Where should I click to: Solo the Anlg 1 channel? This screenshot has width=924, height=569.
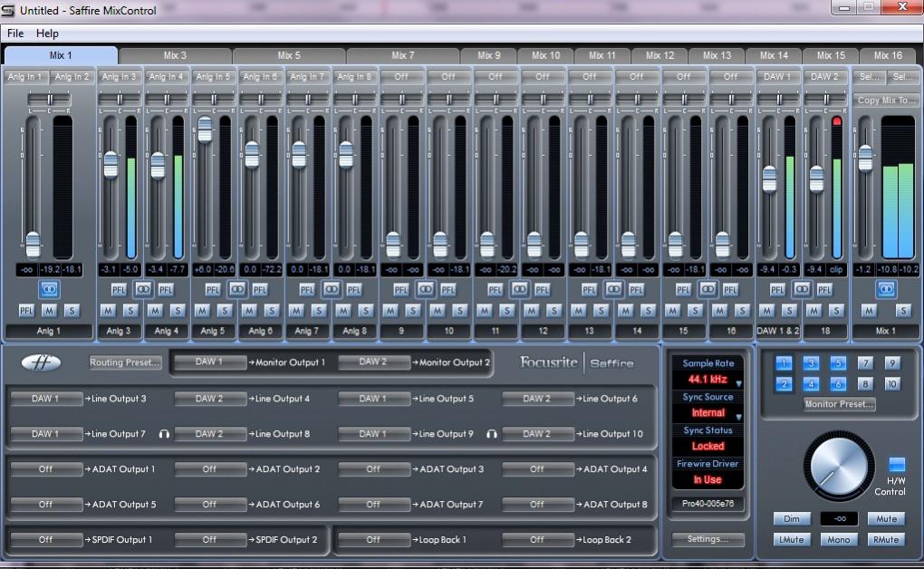72,311
